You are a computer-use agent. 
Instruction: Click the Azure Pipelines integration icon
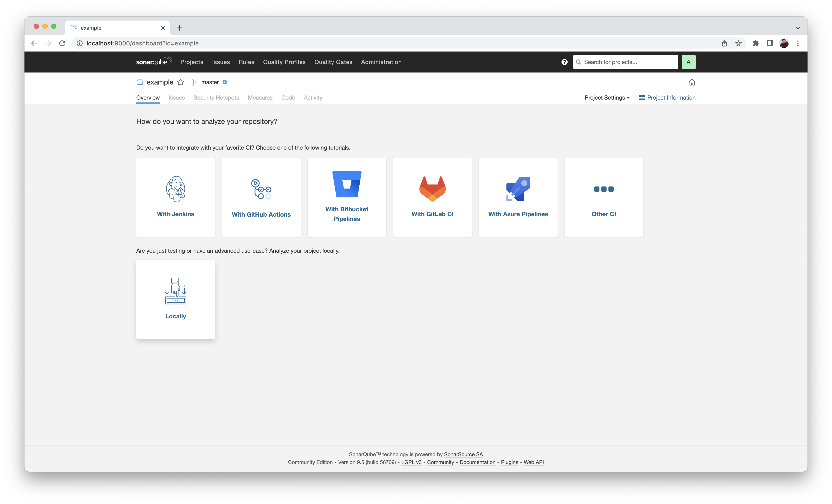(x=518, y=189)
